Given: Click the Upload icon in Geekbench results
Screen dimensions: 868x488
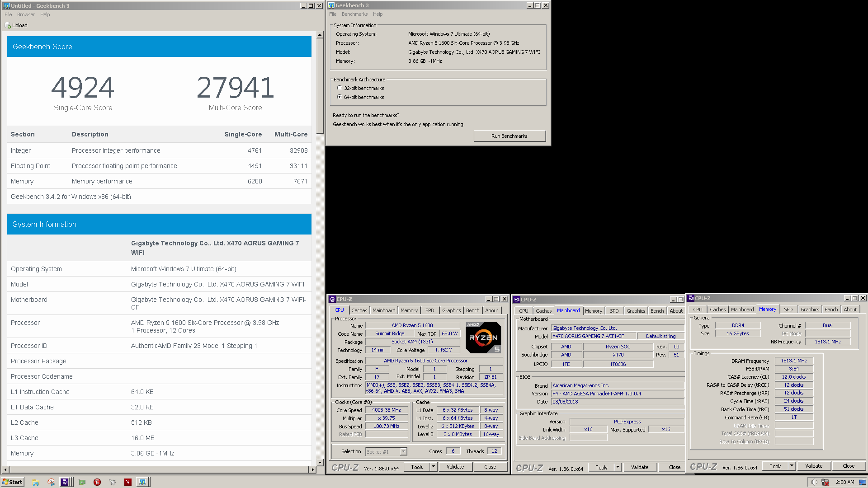Looking at the screenshot, I should 8,25.
